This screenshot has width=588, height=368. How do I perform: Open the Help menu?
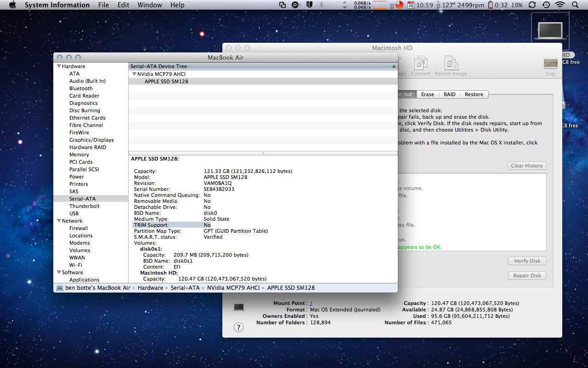pos(177,5)
